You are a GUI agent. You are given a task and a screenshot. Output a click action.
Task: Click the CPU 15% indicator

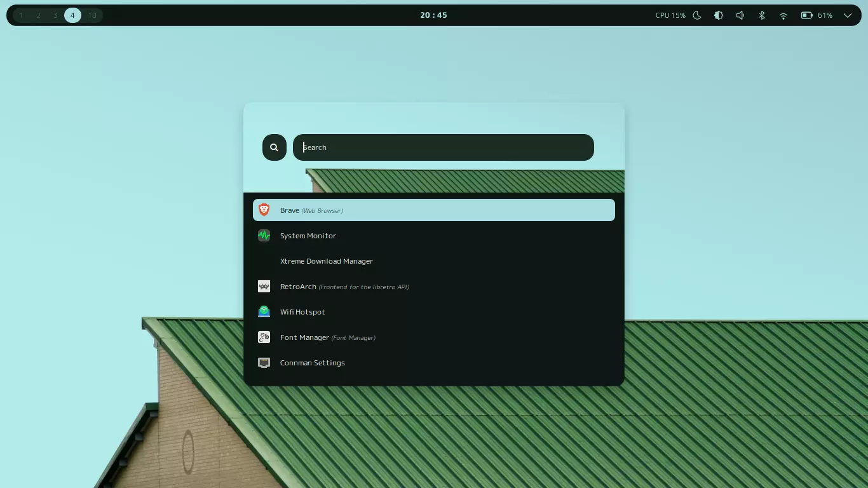coord(670,15)
